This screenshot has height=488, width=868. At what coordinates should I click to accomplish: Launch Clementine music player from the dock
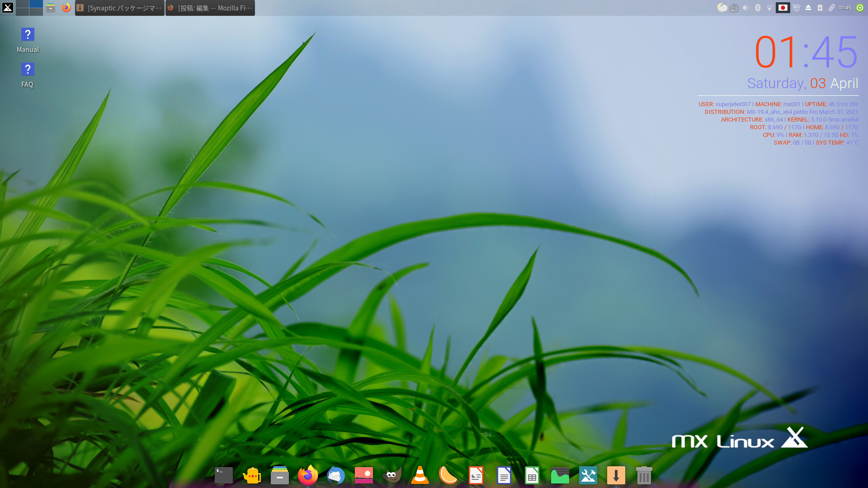(448, 475)
